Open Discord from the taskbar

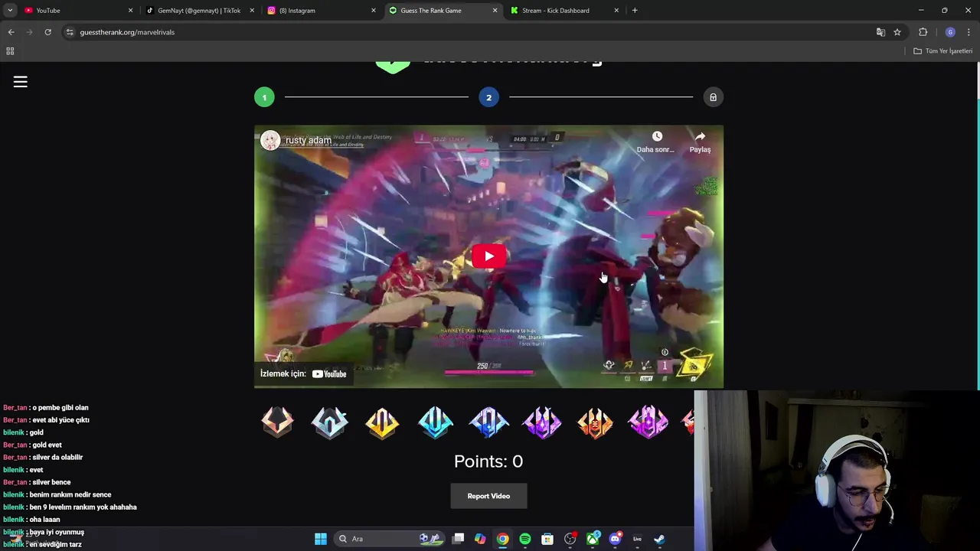pos(615,539)
